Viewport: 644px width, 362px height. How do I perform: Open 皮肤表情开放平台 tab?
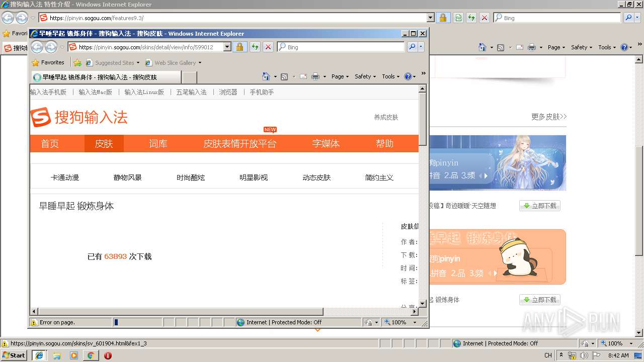(x=240, y=143)
